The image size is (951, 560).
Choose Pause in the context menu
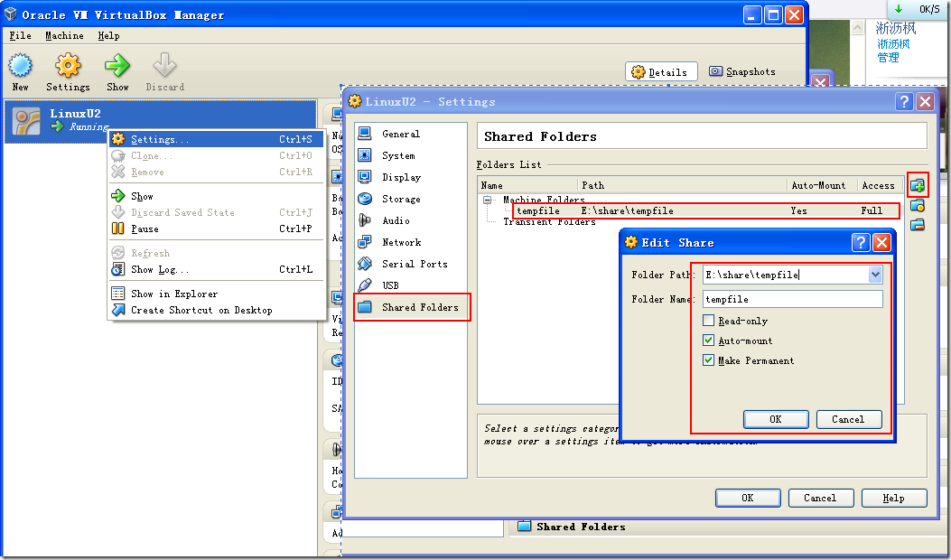tap(217, 229)
